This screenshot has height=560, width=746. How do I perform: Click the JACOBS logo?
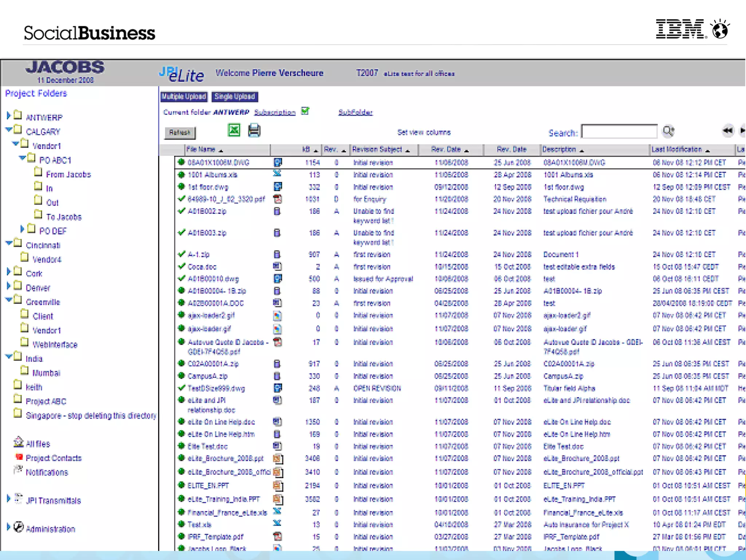pos(65,67)
